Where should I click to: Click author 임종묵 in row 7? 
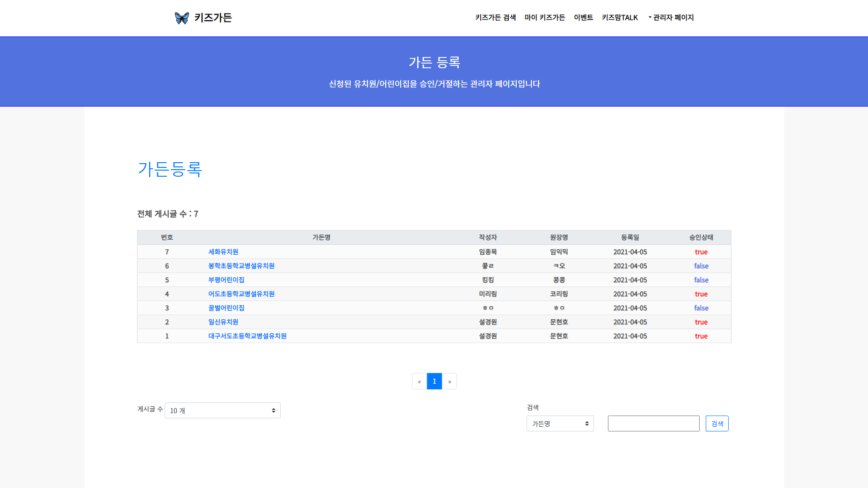(488, 252)
